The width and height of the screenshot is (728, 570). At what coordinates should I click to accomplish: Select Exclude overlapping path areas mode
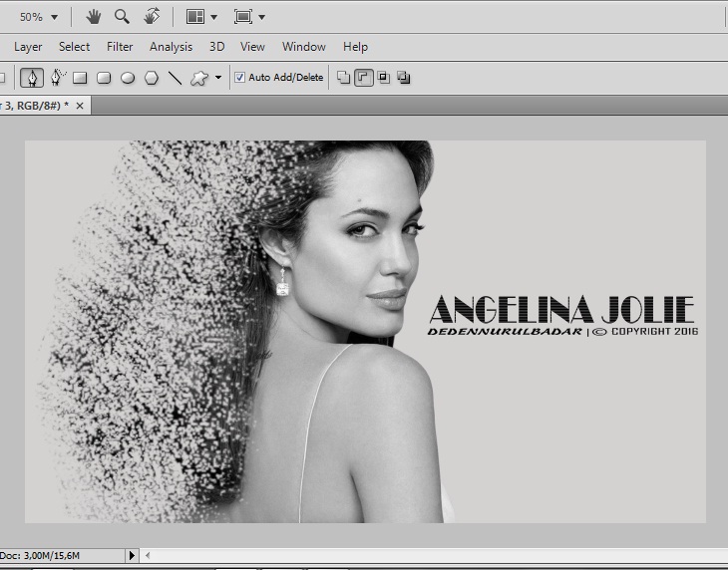[404, 78]
